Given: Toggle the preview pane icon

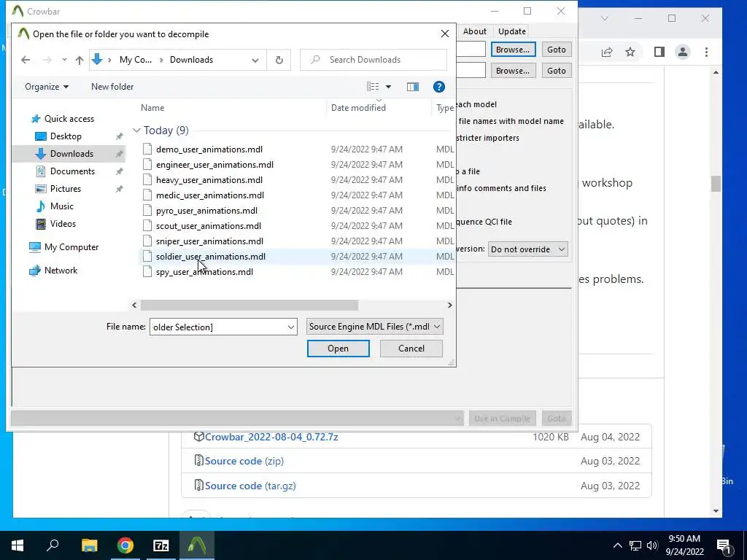Looking at the screenshot, I should [x=413, y=87].
